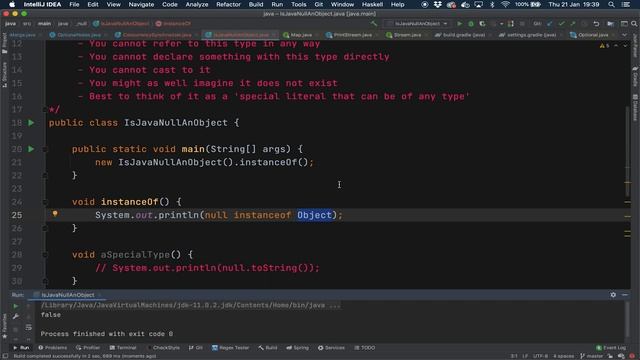
Task: Click the master Git branch widget
Action: click(591, 356)
